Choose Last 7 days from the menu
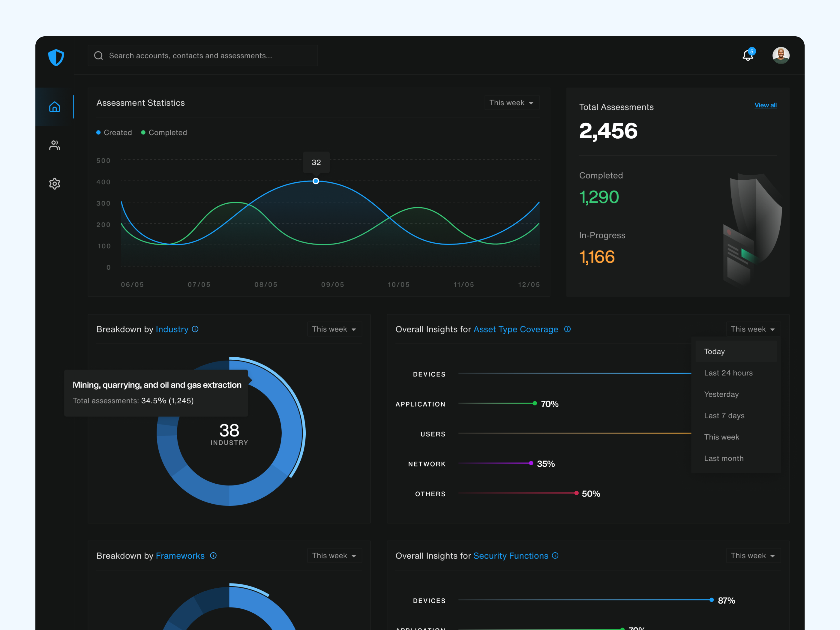Viewport: 840px width, 630px height. (x=724, y=415)
